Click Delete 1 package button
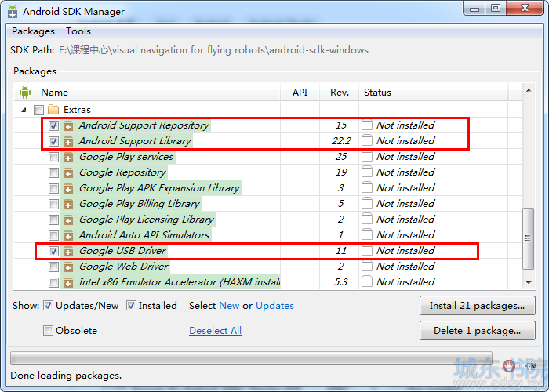The image size is (549, 392). click(x=477, y=330)
